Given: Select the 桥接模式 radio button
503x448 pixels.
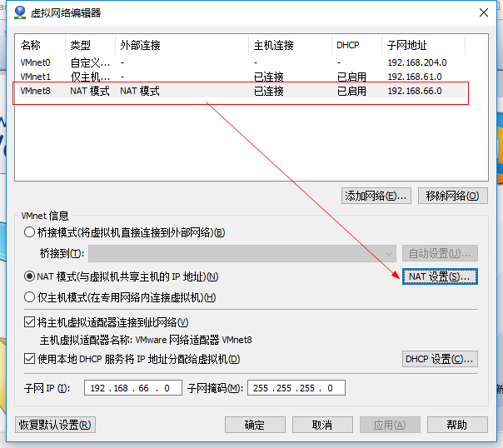Looking at the screenshot, I should click(x=29, y=232).
